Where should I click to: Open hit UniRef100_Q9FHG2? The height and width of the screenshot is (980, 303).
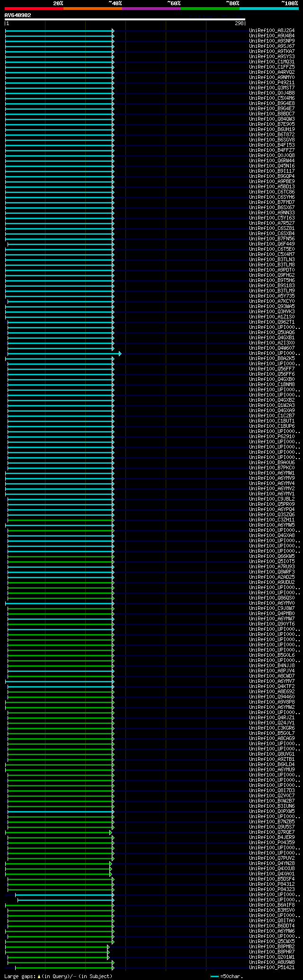pyautogui.click(x=272, y=275)
